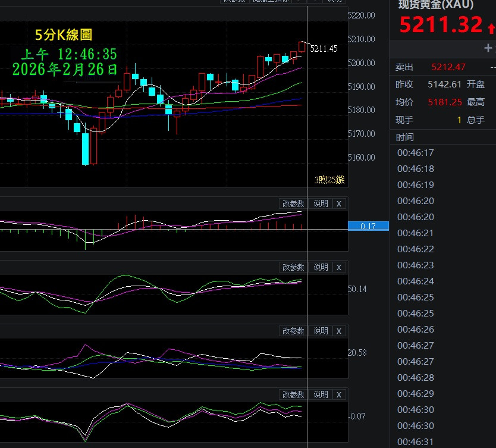
Task: Show 说明 for the 50.14 indicator panel
Action: point(321,267)
